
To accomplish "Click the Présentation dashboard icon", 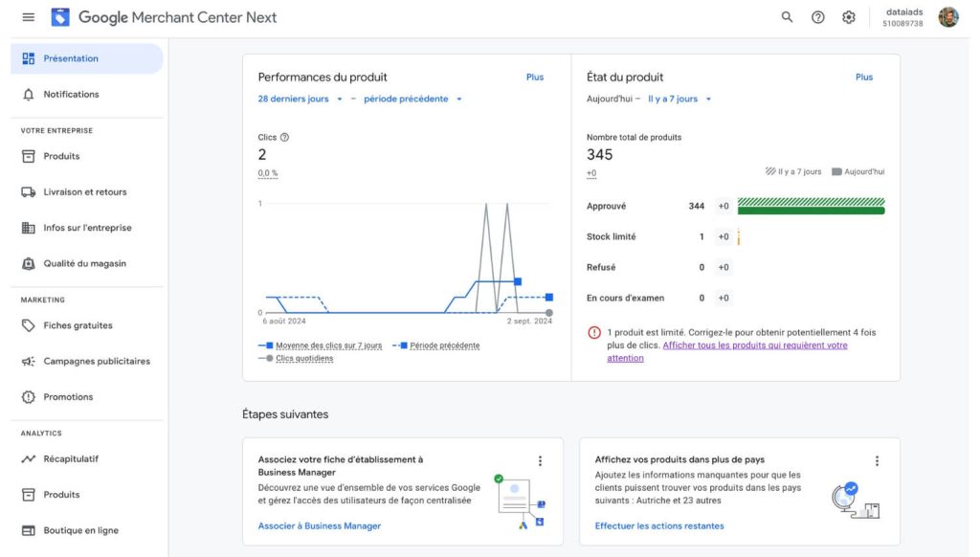I will click(x=28, y=58).
